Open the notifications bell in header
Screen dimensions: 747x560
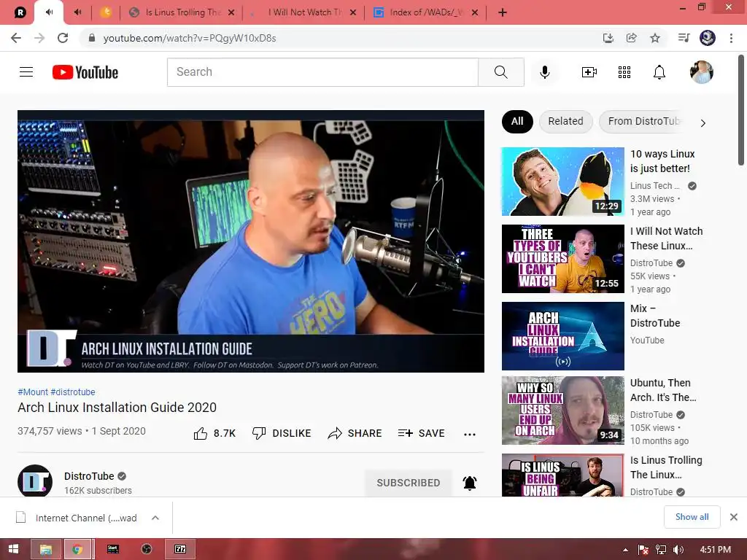659,72
